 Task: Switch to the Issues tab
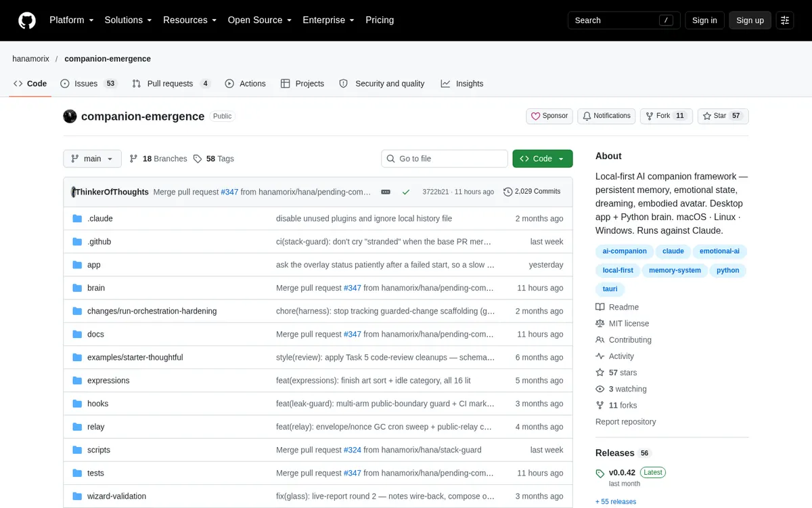click(89, 83)
